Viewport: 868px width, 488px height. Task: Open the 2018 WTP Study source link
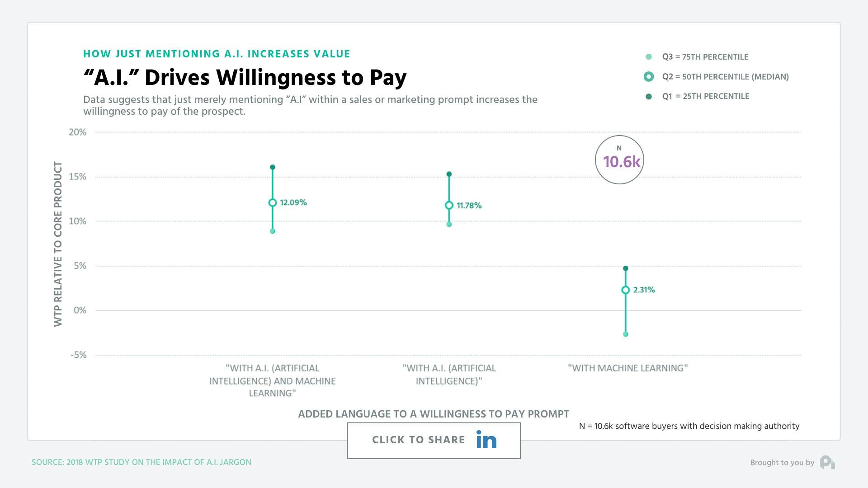pos(142,462)
